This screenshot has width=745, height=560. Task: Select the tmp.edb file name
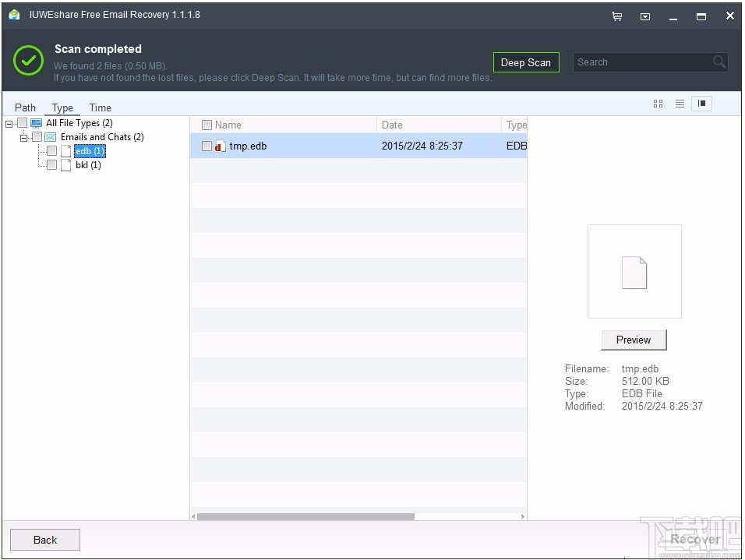pyautogui.click(x=248, y=146)
